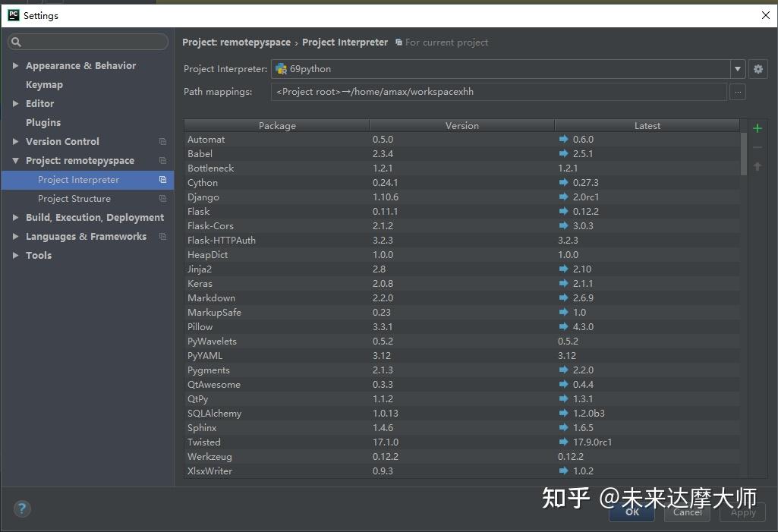778x532 pixels.
Task: Click the Pygments latest version 2.2.0
Action: 583,370
